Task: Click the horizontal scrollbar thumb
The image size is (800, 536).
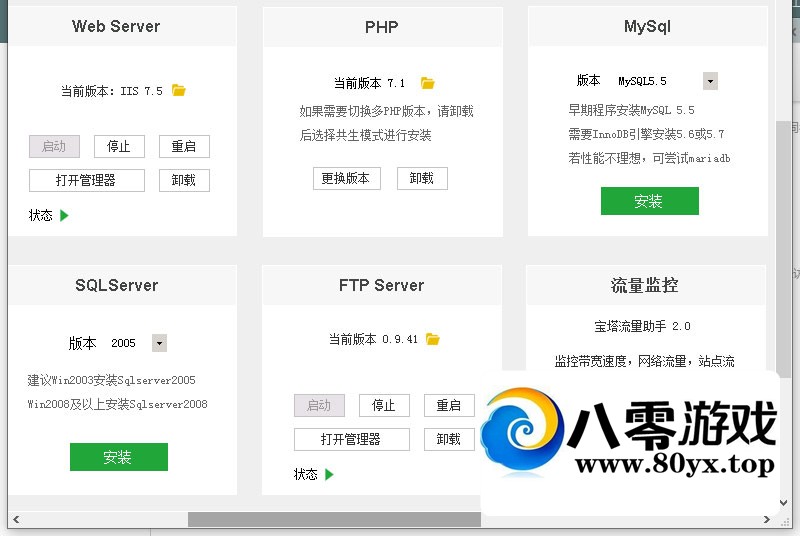Action: coord(334,520)
